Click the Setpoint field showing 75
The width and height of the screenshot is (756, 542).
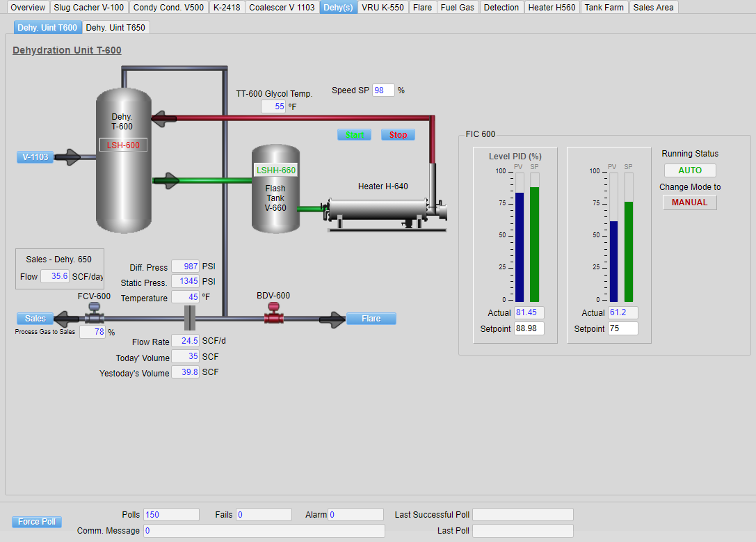(x=623, y=328)
